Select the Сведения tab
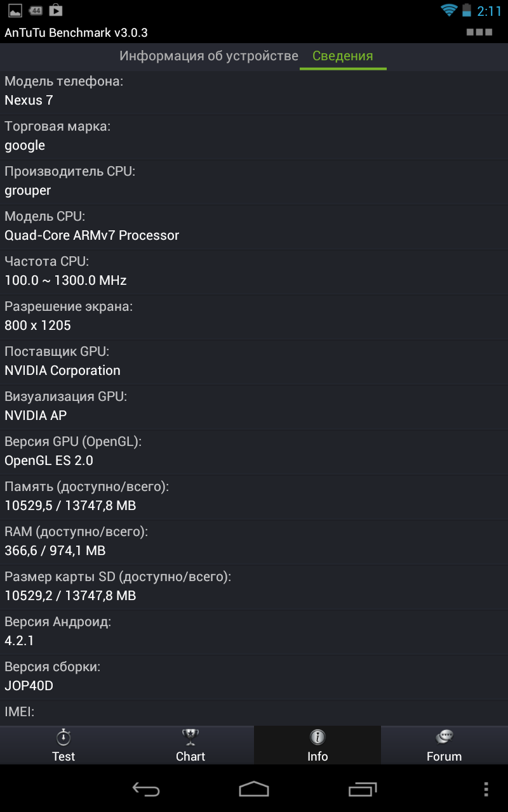 click(x=343, y=56)
